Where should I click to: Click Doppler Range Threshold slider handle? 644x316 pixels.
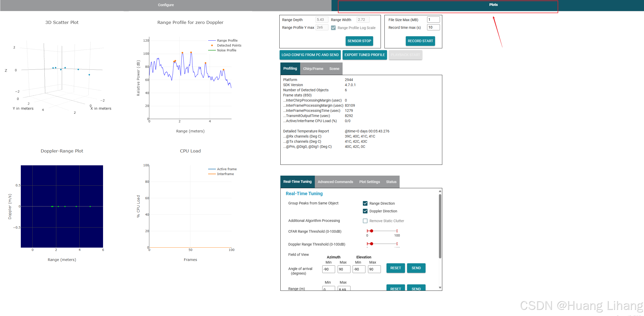tap(371, 244)
